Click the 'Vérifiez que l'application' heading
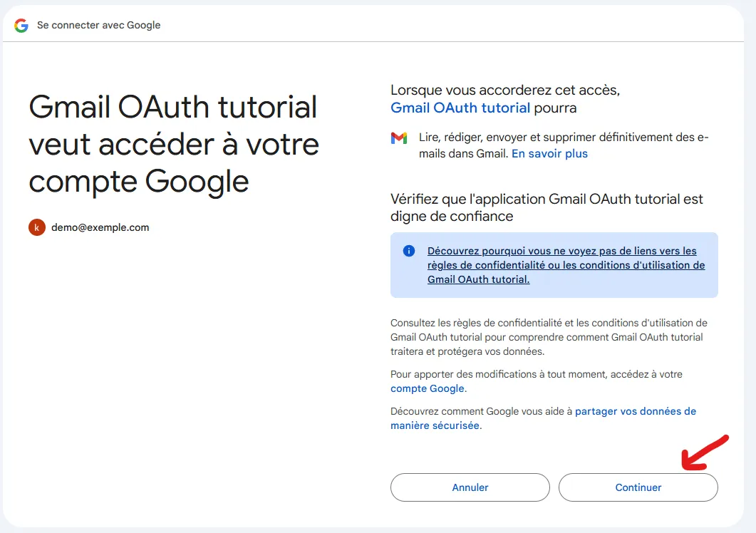The image size is (756, 533). coord(547,207)
